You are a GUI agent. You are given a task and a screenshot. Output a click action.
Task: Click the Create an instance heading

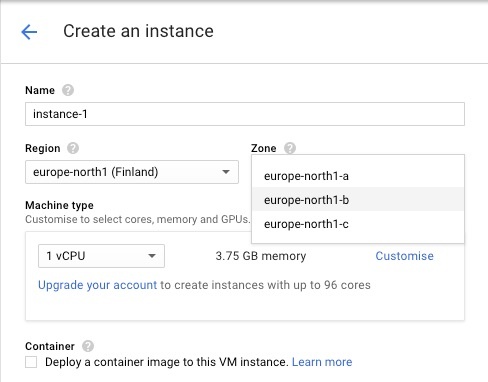(138, 31)
